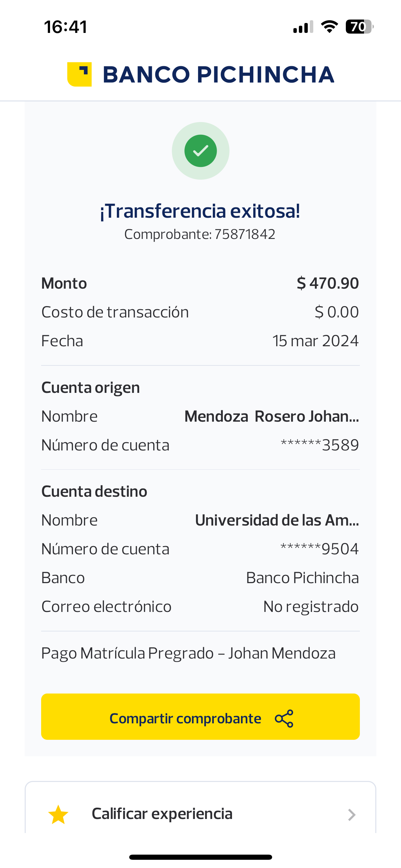Image resolution: width=401 pixels, height=868 pixels.
Task: Tap the battery level indicator
Action: [359, 27]
